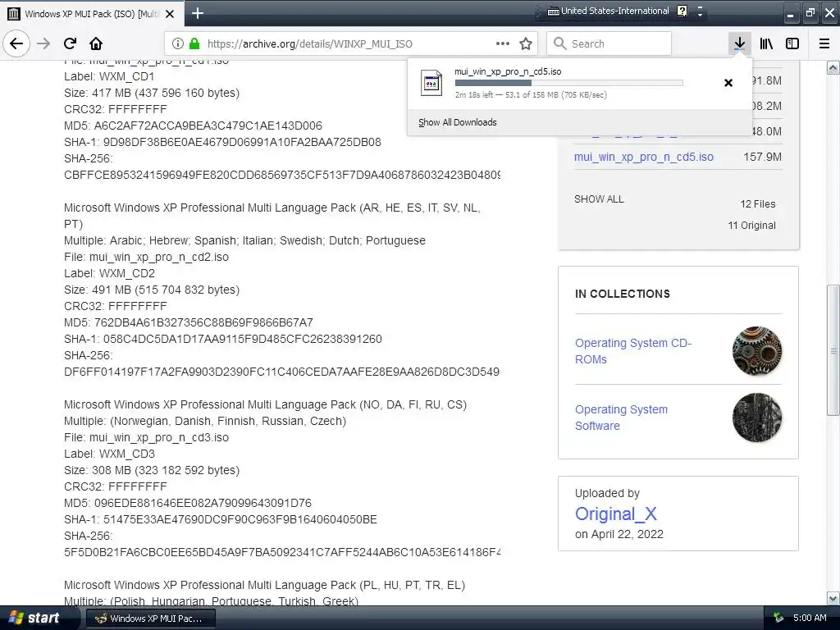Click the text 'File: mui_win_xp_pro_n_cd2.iso'
The width and height of the screenshot is (840, 630).
tap(146, 257)
